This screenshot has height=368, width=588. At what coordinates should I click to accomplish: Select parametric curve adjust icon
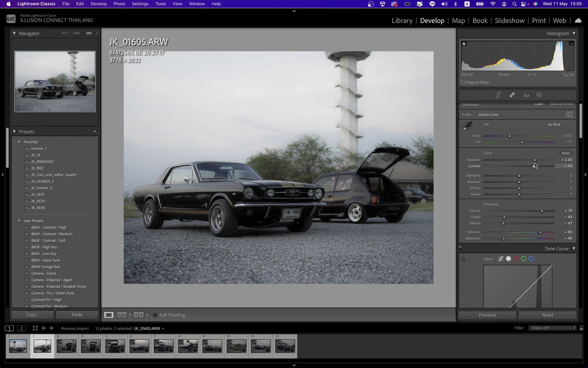click(x=501, y=259)
